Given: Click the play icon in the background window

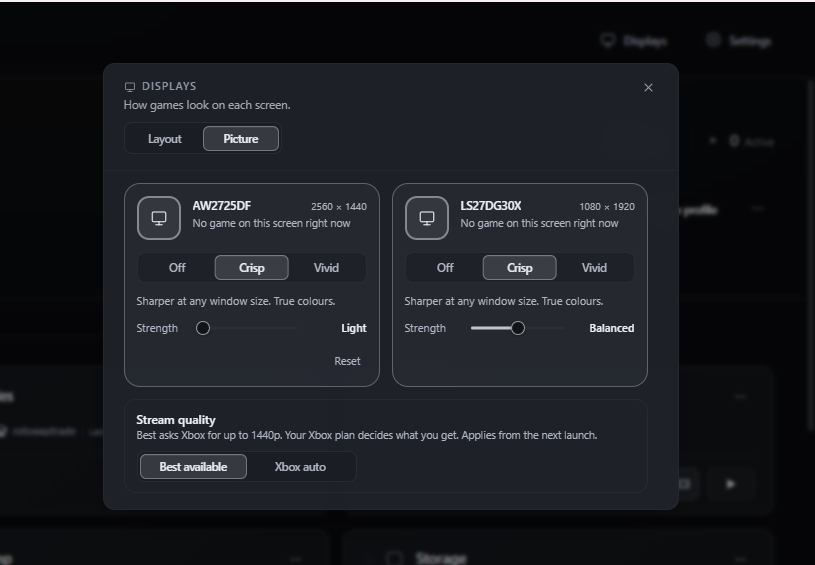Looking at the screenshot, I should click(x=730, y=484).
